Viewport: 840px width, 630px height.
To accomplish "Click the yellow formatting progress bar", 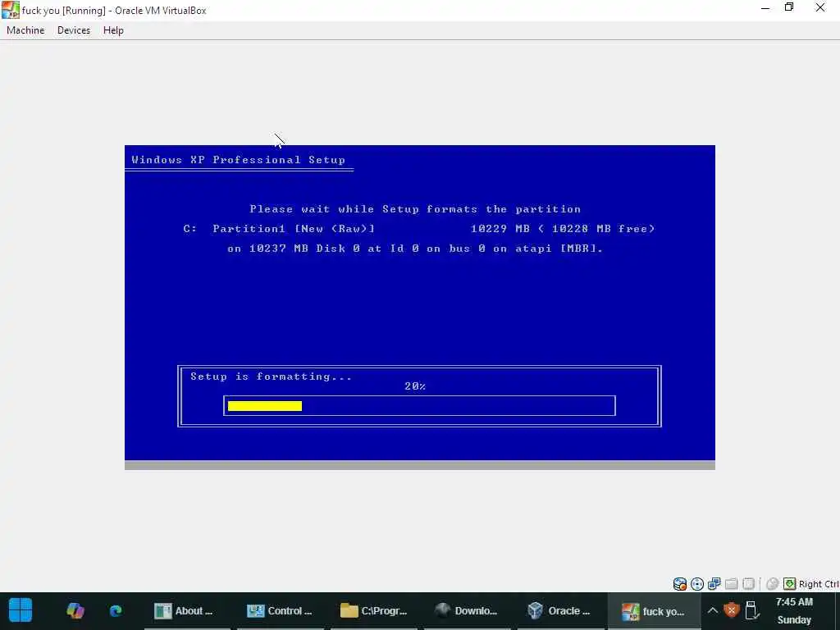I will click(x=265, y=406).
